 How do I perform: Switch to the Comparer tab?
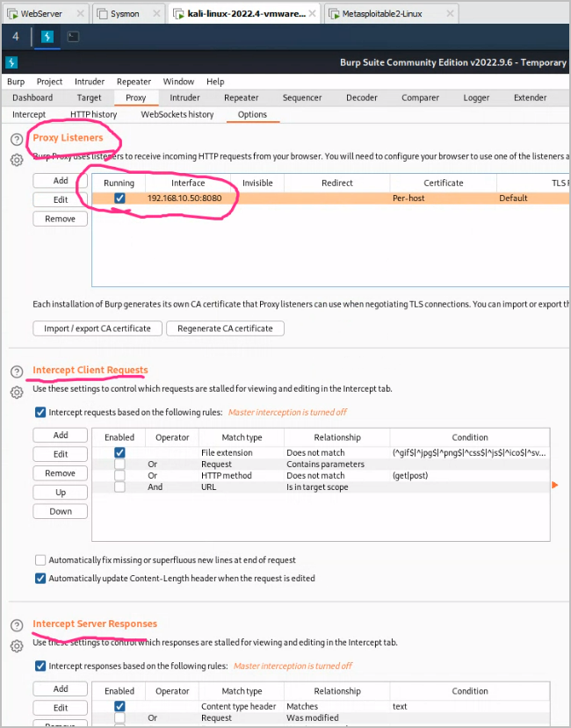420,97
